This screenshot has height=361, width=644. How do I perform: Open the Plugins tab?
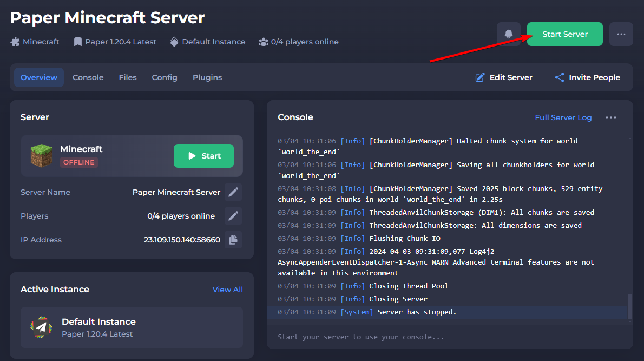207,77
